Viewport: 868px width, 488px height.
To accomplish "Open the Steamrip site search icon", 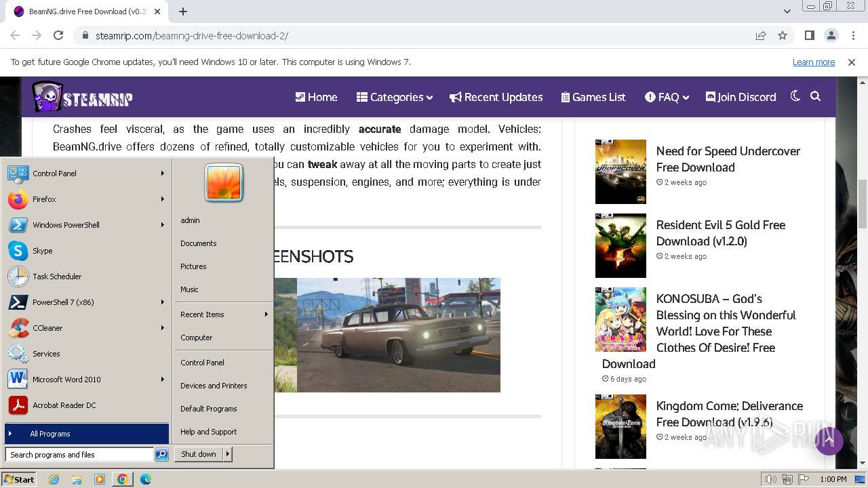I will [x=815, y=96].
